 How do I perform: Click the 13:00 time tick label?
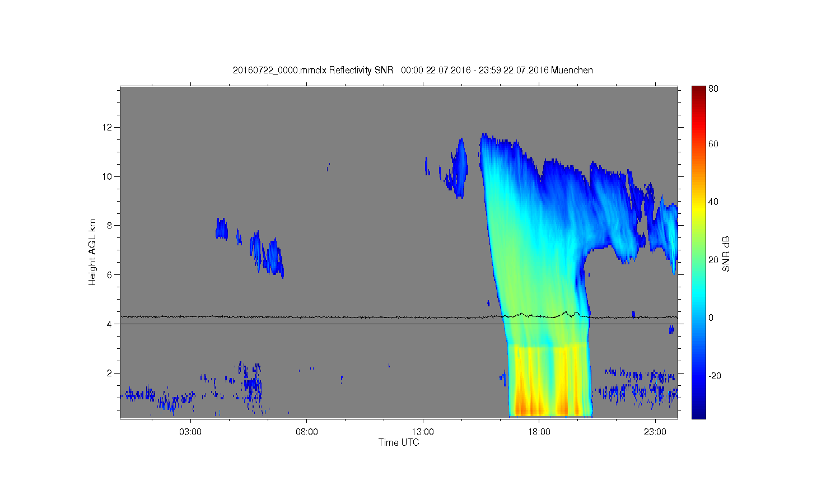pos(423,432)
